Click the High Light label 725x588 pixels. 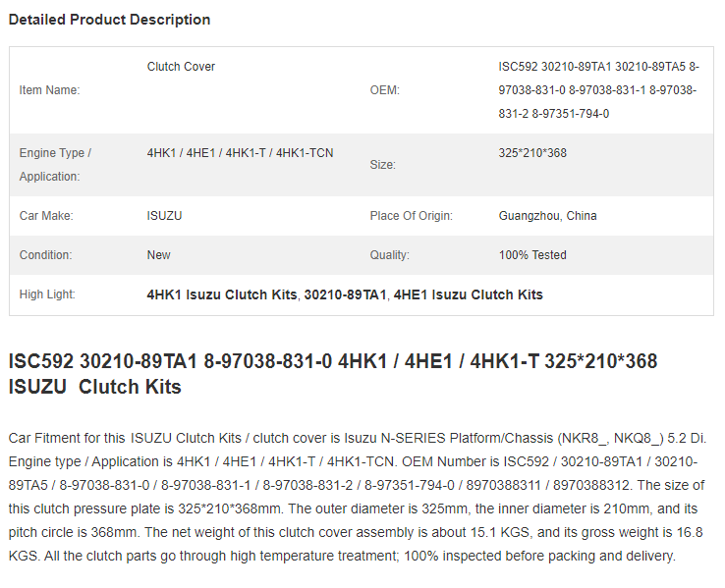47,294
